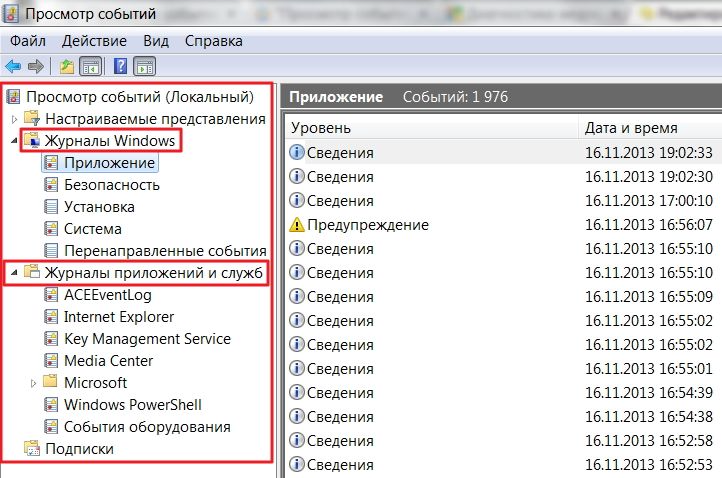Open the Безопасность log
Image resolution: width=722 pixels, height=478 pixels.
coord(112,185)
